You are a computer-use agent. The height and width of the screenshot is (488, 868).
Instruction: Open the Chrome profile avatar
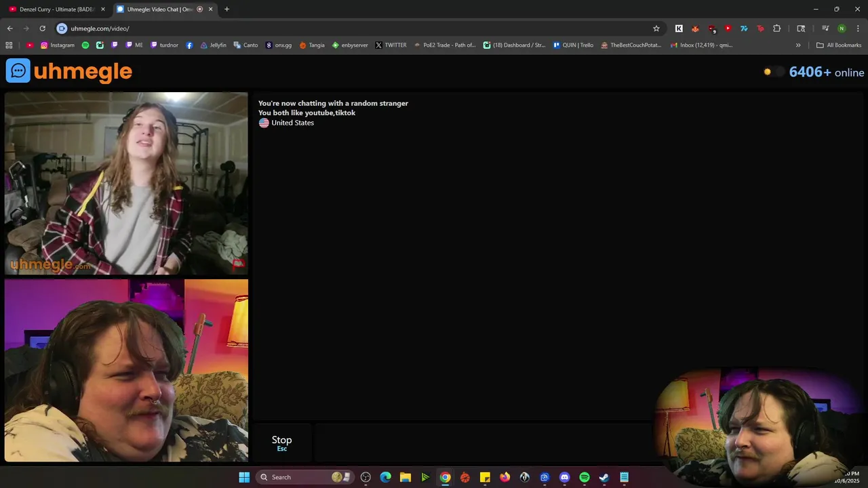[x=842, y=28]
